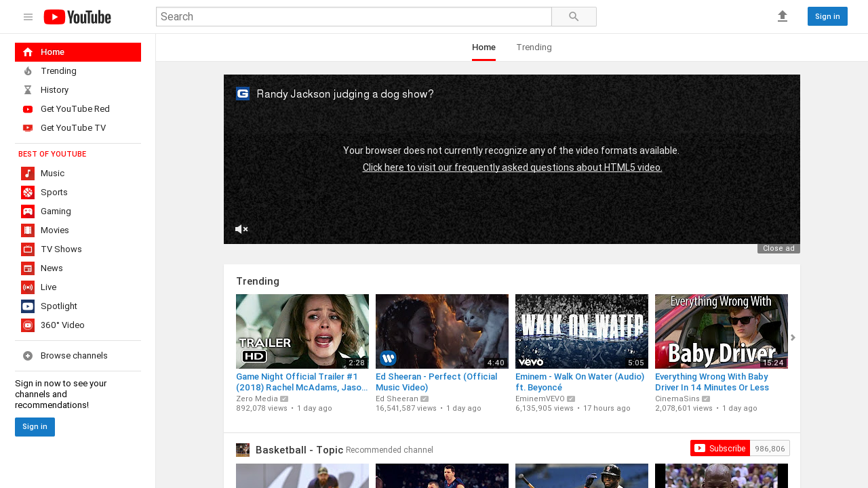
Task: Click the Get YouTube Red icon
Action: click(28, 109)
